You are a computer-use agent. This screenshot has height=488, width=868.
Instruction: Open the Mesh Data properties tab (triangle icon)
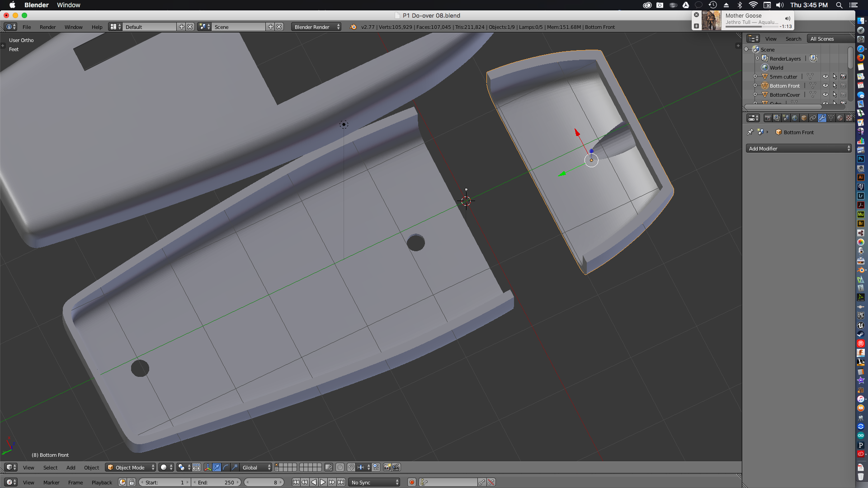point(831,118)
